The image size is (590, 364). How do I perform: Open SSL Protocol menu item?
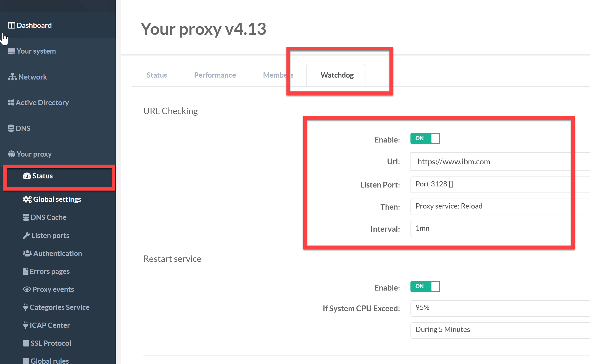tap(51, 343)
